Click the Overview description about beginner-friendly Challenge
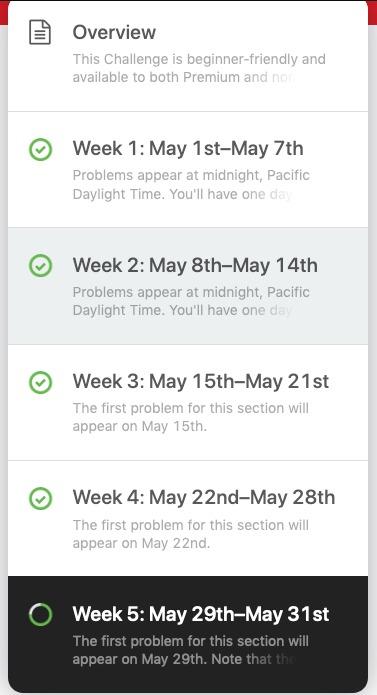This screenshot has width=377, height=695. pyautogui.click(x=199, y=68)
